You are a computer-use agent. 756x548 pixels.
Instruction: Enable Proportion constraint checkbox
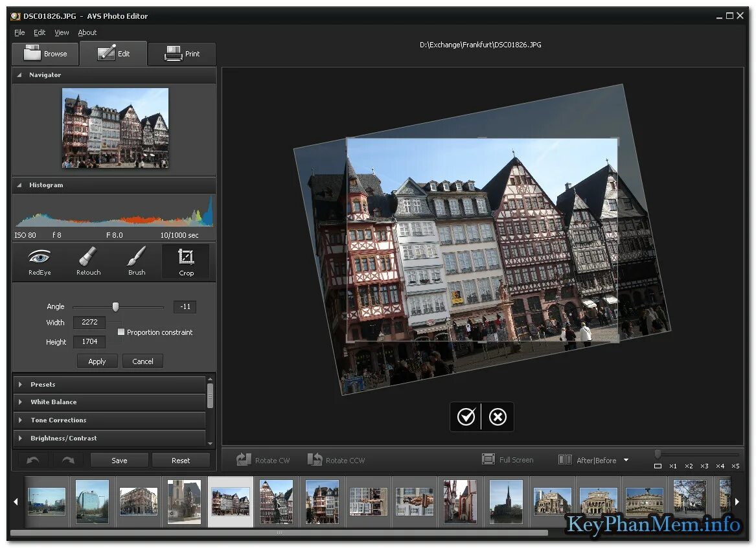tap(121, 332)
